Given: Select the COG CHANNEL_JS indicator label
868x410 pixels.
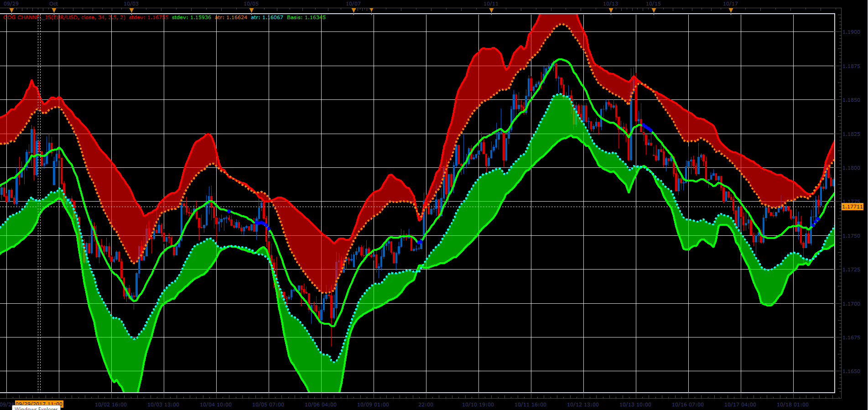Looking at the screenshot, I should [64, 17].
